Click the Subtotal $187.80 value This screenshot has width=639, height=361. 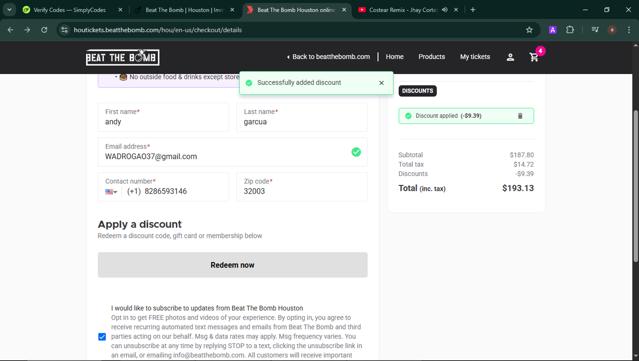pyautogui.click(x=522, y=155)
